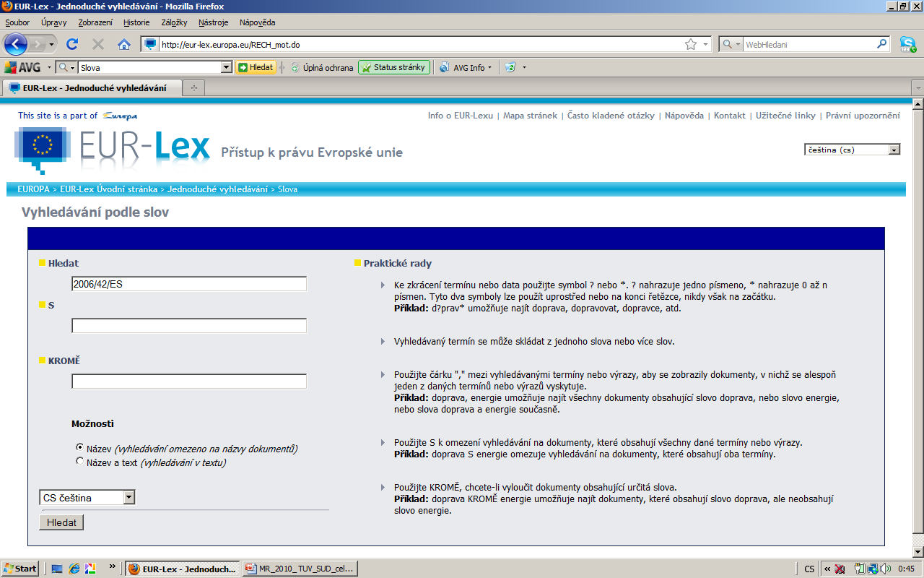
Task: Open the Užitečné linky link
Action: 785,116
